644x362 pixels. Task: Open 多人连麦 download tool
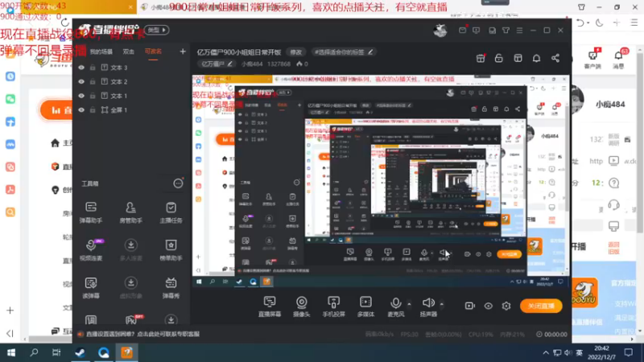(x=130, y=249)
